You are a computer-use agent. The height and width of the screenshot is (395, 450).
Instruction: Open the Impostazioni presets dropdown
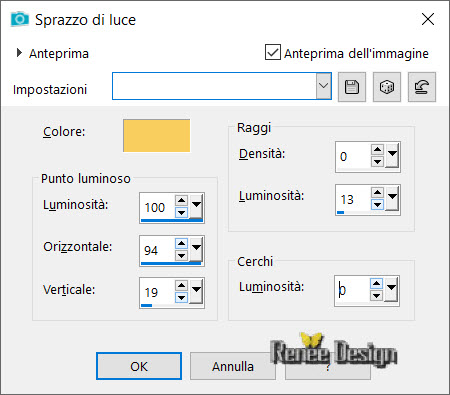(324, 86)
